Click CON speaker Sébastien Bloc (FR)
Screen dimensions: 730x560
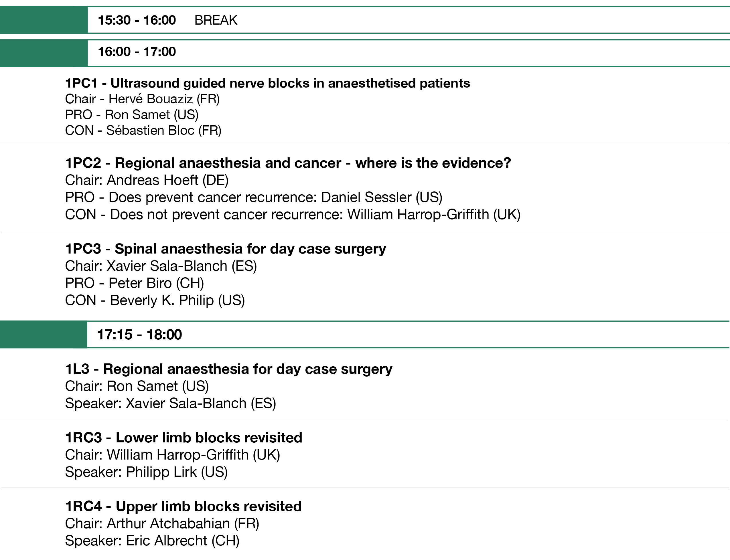point(143,130)
